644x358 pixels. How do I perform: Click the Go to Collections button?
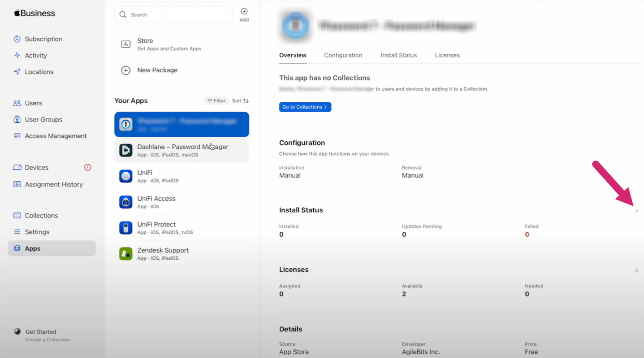point(305,107)
